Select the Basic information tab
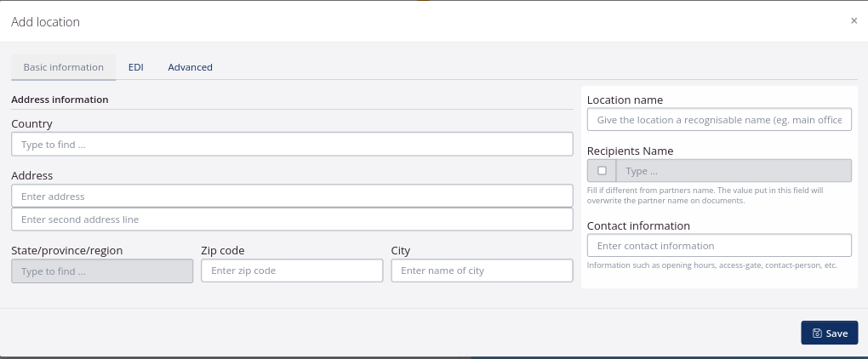 pos(63,67)
